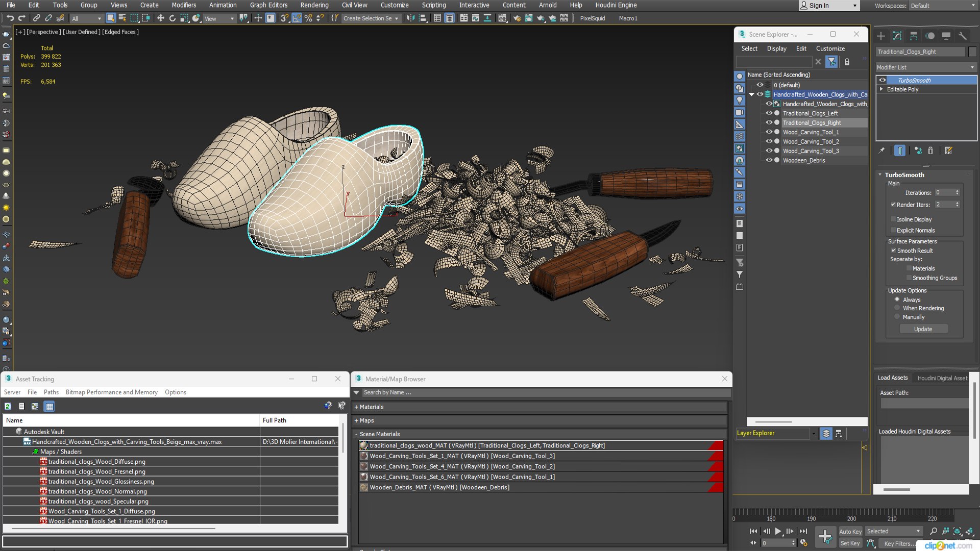Expand the Editable Poly stack entry
Screen dimensions: 980x551
pos(881,89)
